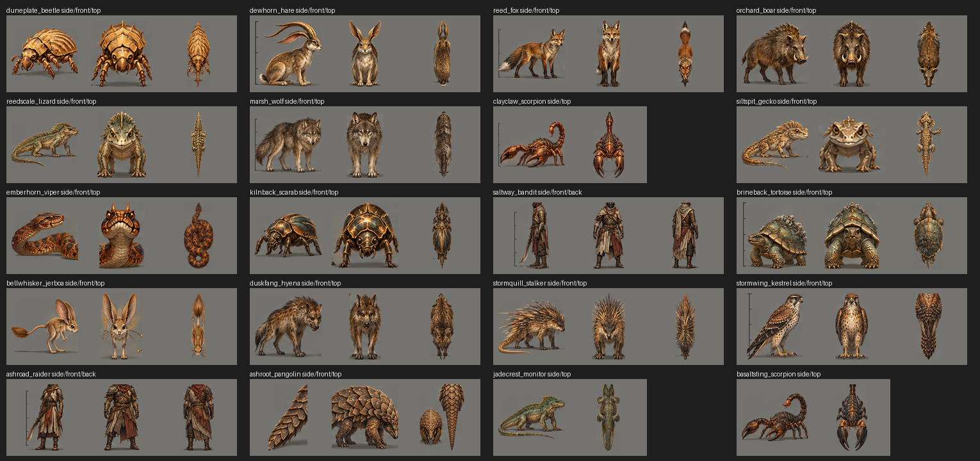Viewport: 980px width, 461px height.
Task: Select the 'stormwing_kestrel side/front/top' caption
Action: (x=785, y=283)
